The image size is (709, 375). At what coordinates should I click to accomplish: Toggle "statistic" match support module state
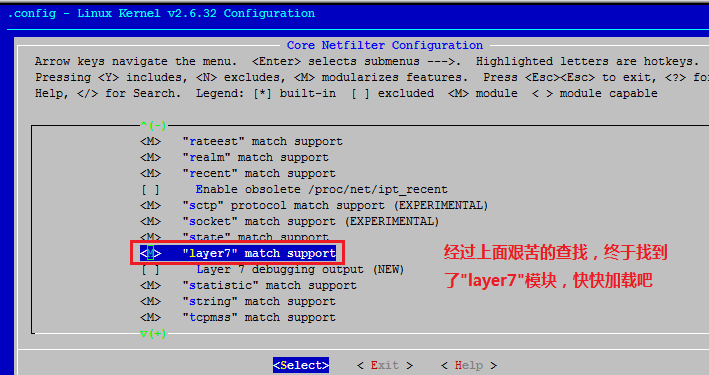coord(150,285)
